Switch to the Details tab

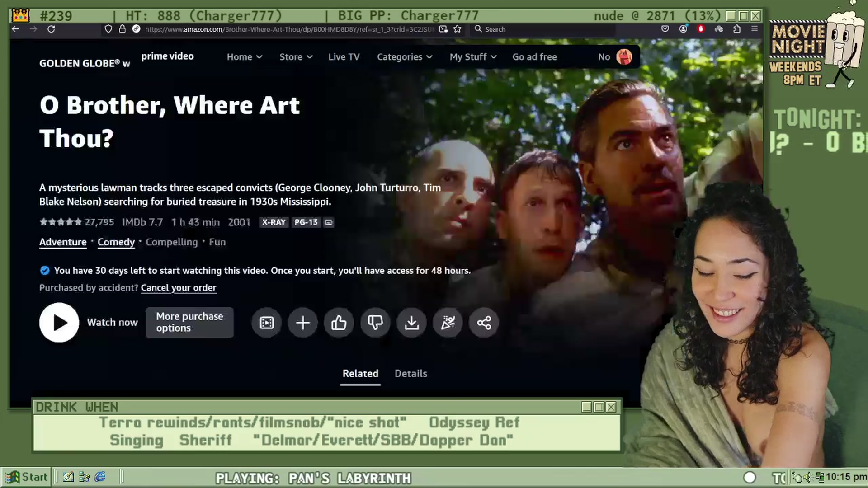pos(411,374)
